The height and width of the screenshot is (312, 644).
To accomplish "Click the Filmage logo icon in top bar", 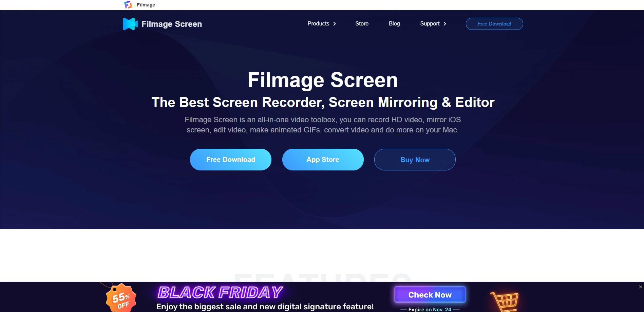I will coord(128,5).
